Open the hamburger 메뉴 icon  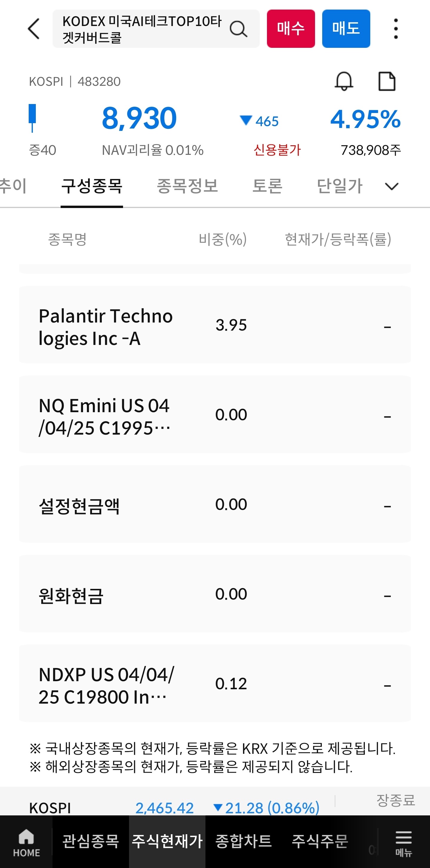403,842
